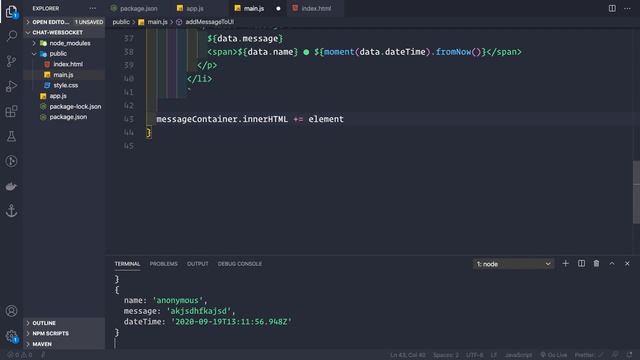The height and width of the screenshot is (360, 640).
Task: Expand the Open Editors section
Action: point(64,22)
